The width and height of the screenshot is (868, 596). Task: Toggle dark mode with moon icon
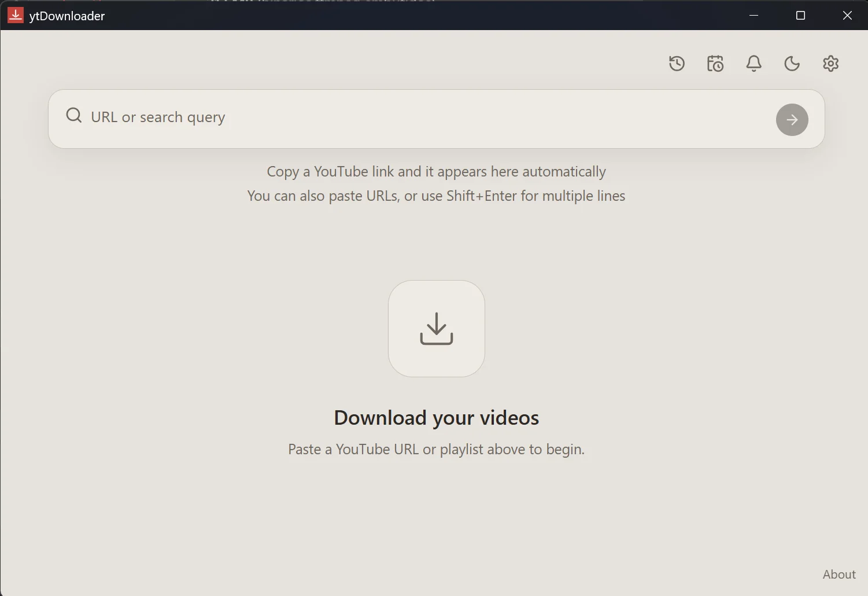[792, 63]
